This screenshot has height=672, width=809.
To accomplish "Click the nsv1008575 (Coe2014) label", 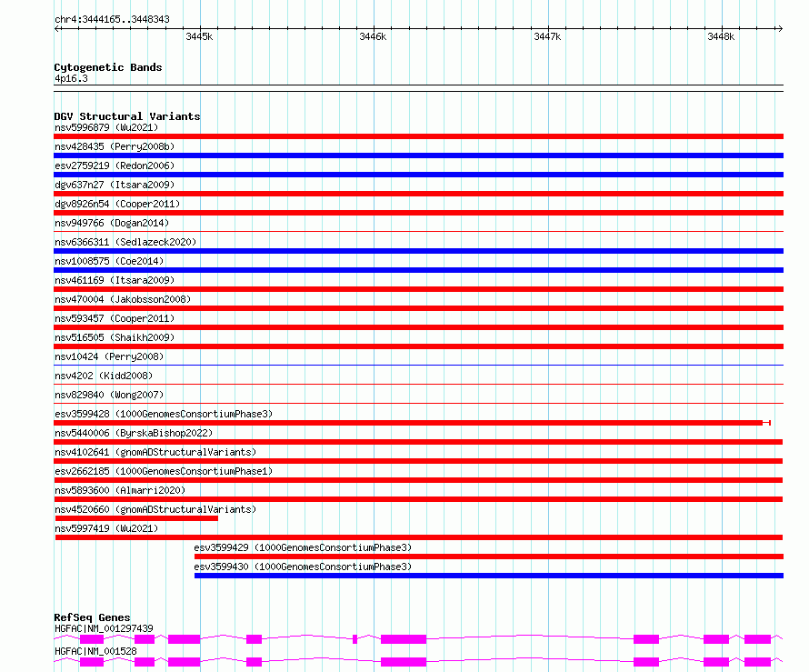I will (x=109, y=261).
